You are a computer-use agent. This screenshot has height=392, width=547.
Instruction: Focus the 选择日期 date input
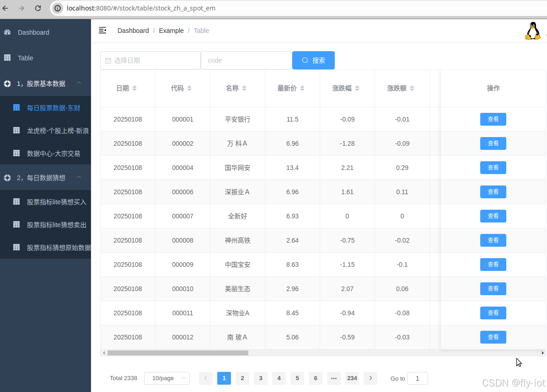[x=150, y=60]
